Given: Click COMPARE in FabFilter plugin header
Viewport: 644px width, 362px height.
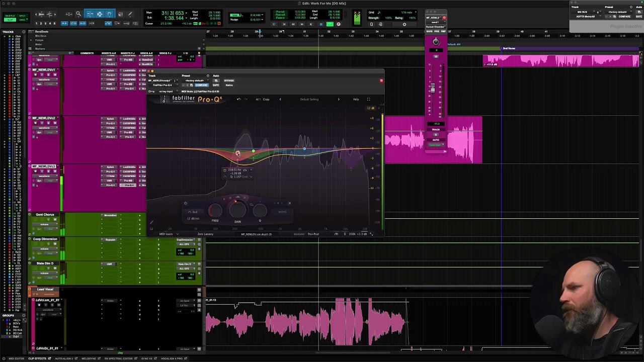Looking at the screenshot, I should pos(201,85).
